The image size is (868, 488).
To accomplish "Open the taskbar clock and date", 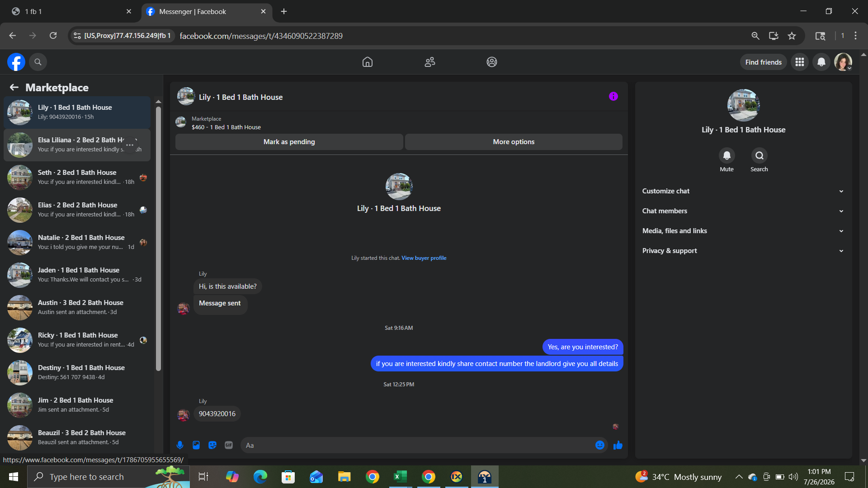I will (x=819, y=477).
